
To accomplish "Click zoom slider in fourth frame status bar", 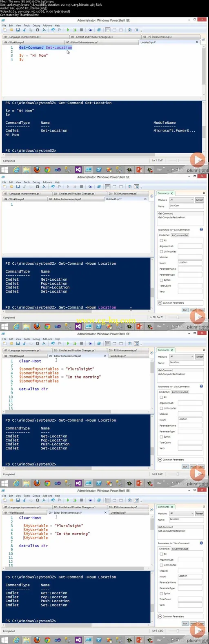I will (178, 631).
